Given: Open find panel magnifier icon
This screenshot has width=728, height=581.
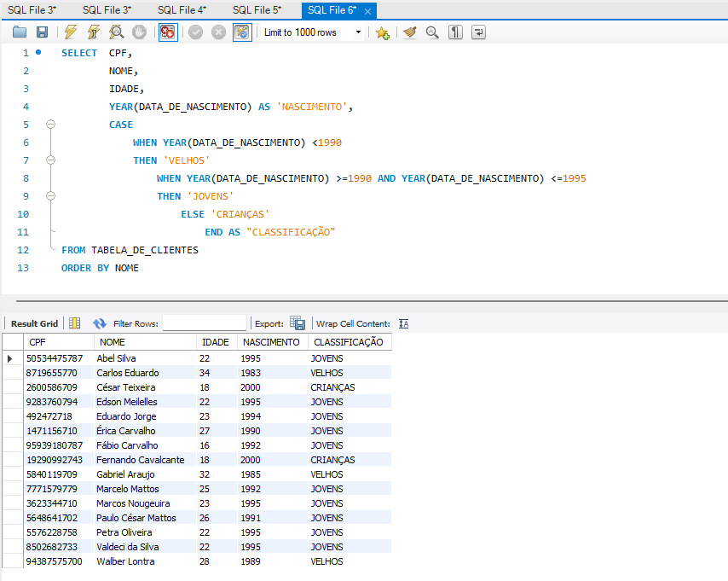Looking at the screenshot, I should [432, 32].
